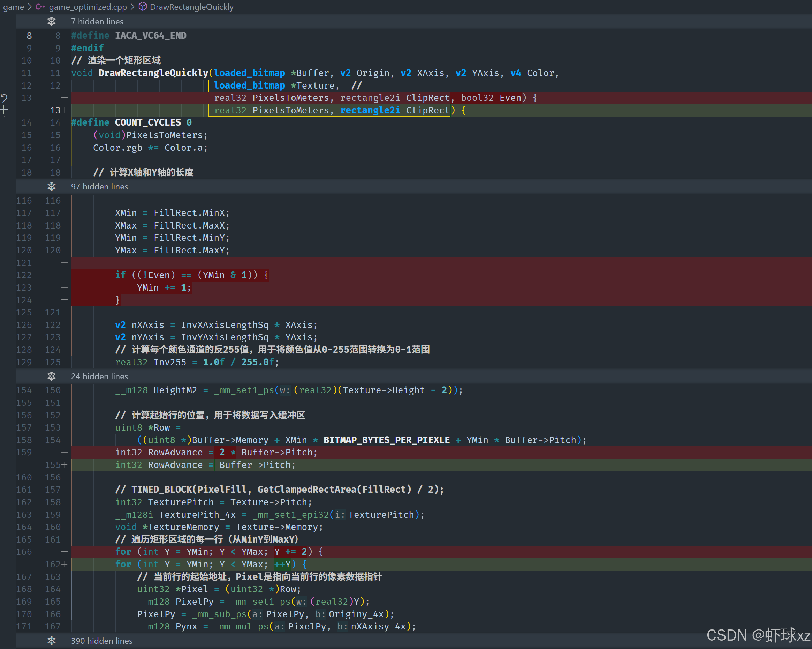This screenshot has width=812, height=649.
Task: Click the unfold icon beside 7 hidden lines
Action: tap(52, 22)
